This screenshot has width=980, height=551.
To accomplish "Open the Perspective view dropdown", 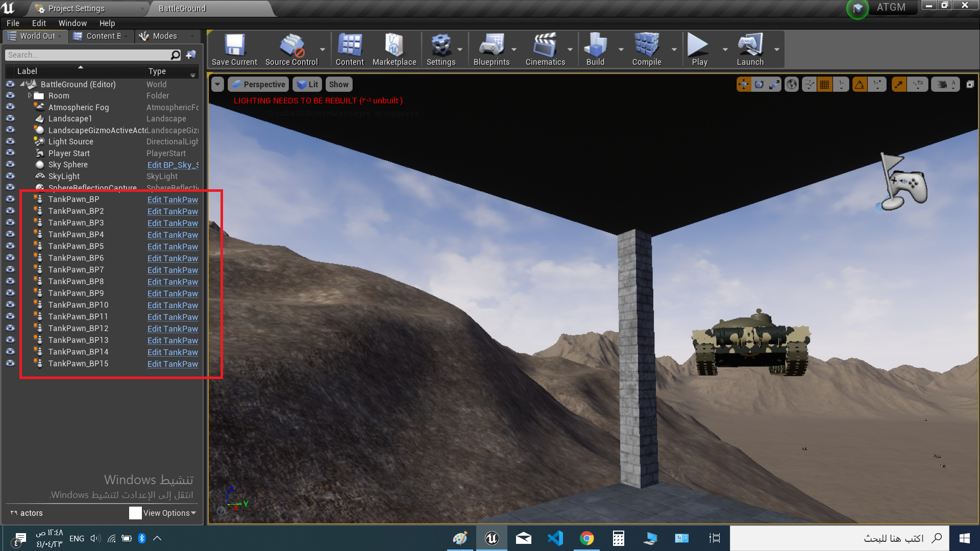I will click(x=258, y=84).
